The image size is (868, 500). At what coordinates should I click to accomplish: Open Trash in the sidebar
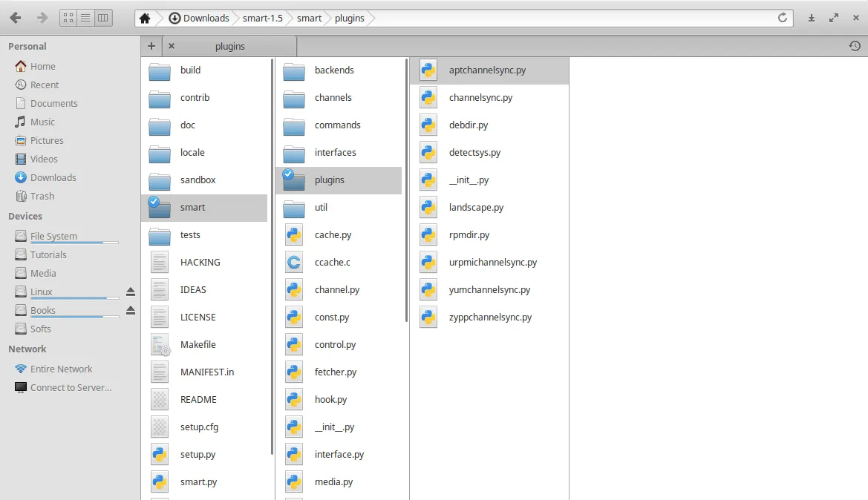[x=42, y=197]
